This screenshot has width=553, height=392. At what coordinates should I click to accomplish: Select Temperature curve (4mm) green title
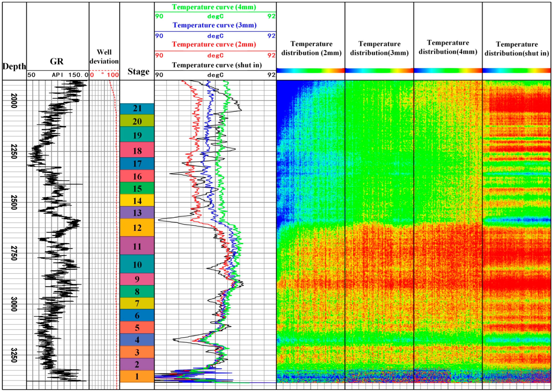click(x=214, y=7)
